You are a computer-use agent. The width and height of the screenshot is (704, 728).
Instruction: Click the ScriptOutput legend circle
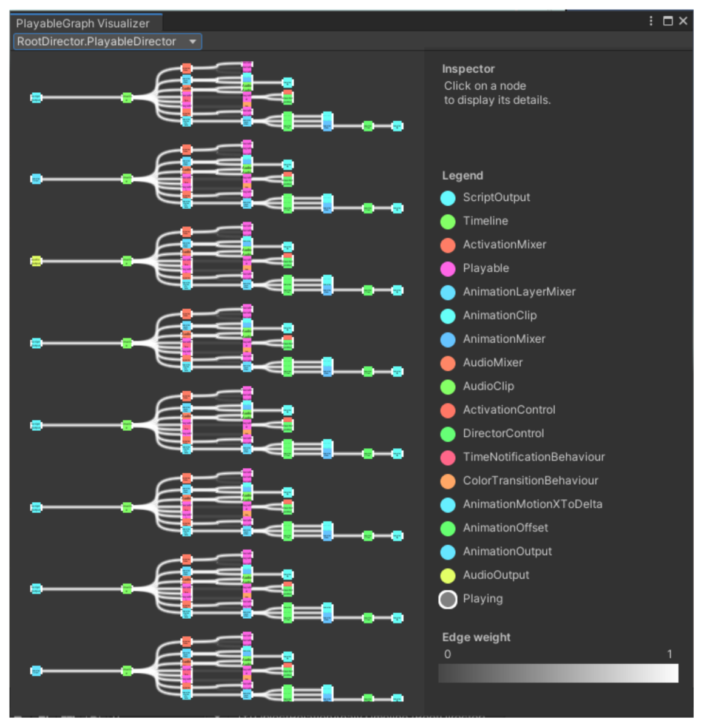point(448,198)
